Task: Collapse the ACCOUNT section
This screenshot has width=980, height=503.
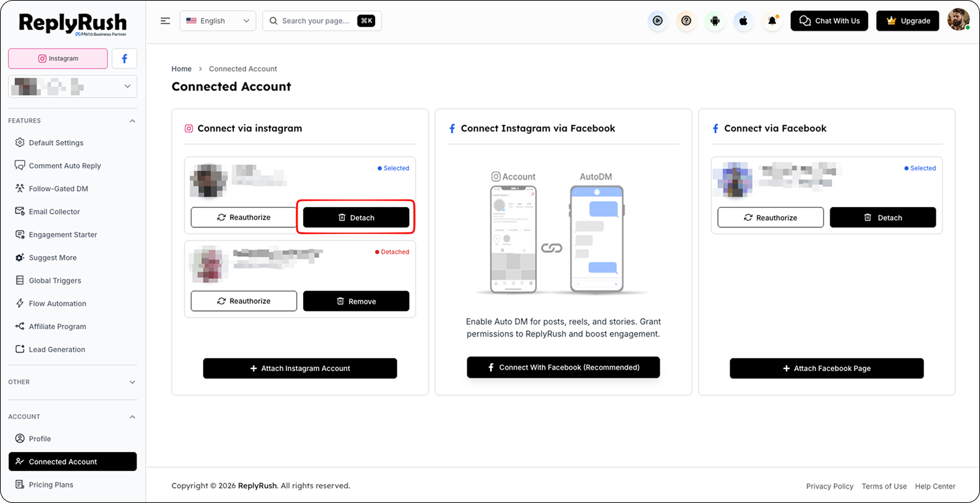Action: click(73, 417)
